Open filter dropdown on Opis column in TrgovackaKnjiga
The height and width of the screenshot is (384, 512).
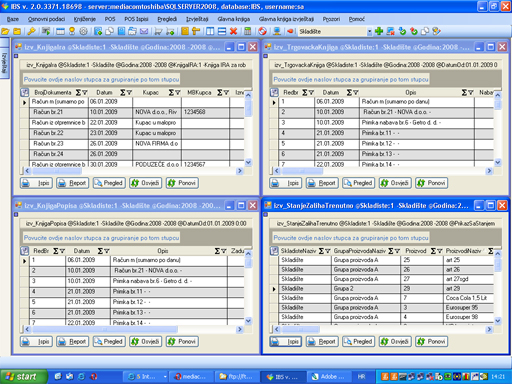[x=471, y=93]
